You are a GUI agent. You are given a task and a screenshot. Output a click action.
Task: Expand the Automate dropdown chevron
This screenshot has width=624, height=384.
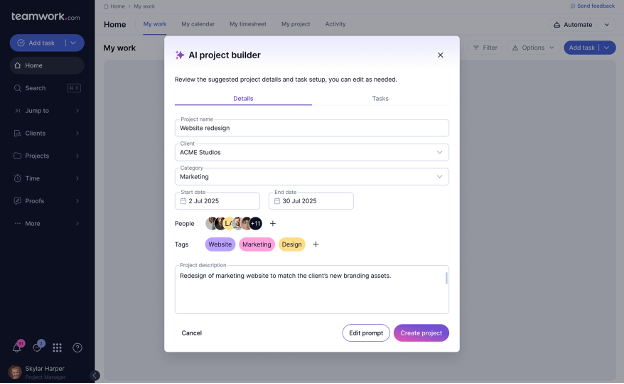pyautogui.click(x=607, y=25)
